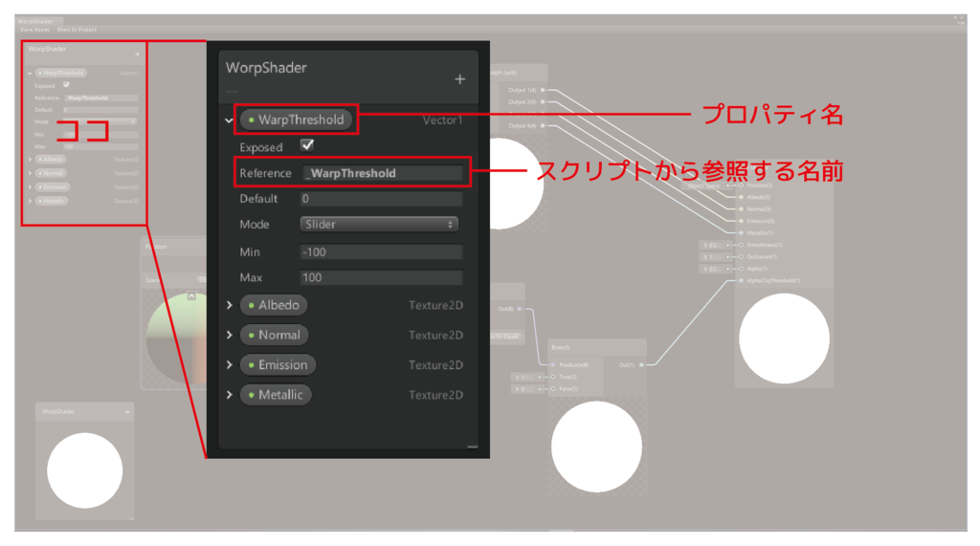Select the WarpThreshold property pill in enlarged panel
This screenshot has width=980, height=546.
[x=296, y=120]
